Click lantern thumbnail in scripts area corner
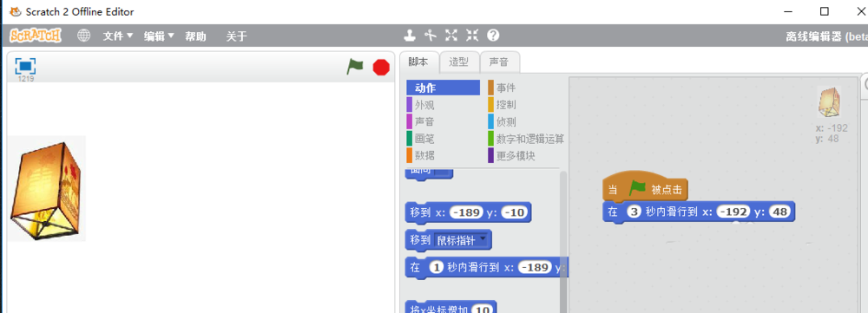868x313 pixels. pyautogui.click(x=829, y=102)
